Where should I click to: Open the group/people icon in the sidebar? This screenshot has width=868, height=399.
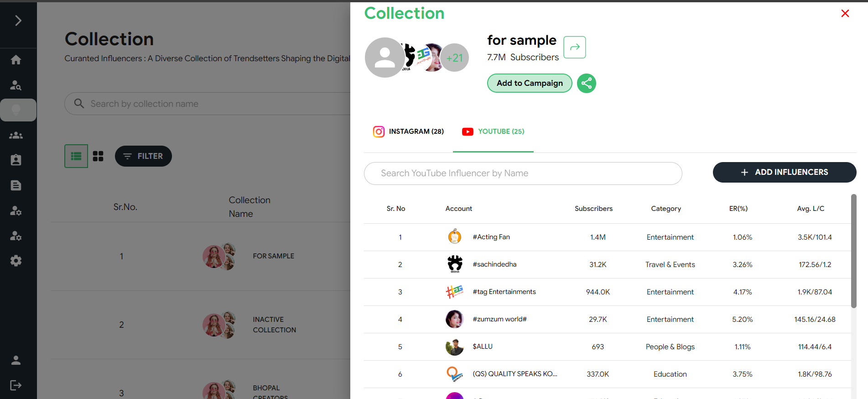tap(16, 135)
